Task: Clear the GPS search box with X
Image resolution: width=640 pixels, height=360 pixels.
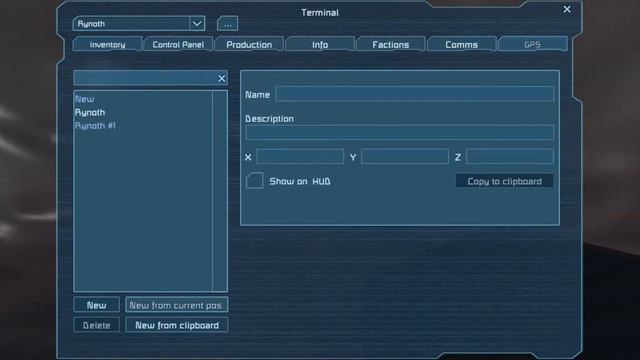Action: click(x=222, y=78)
